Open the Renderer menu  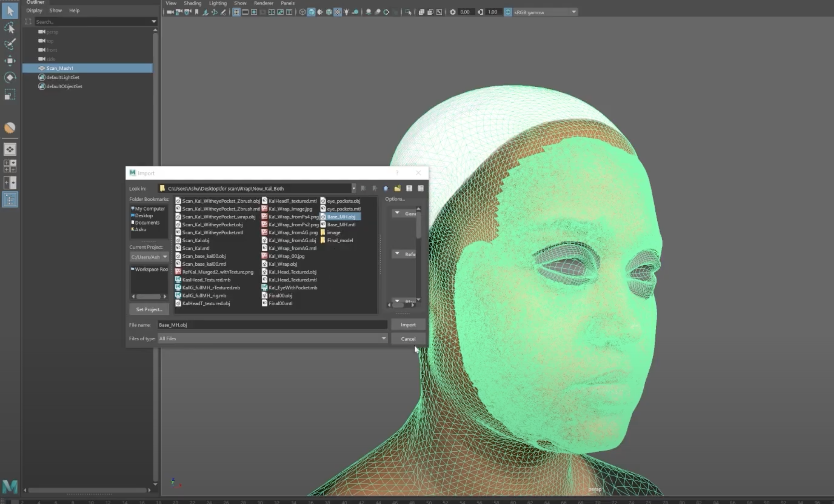point(263,3)
